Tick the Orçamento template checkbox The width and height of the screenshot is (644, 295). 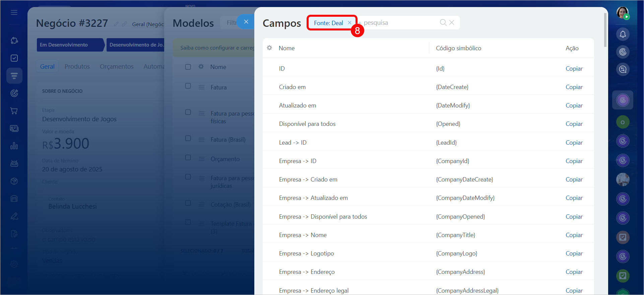[x=188, y=158]
